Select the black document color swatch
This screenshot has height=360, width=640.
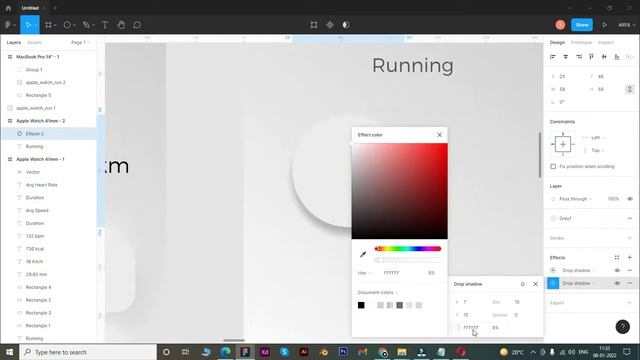click(361, 305)
